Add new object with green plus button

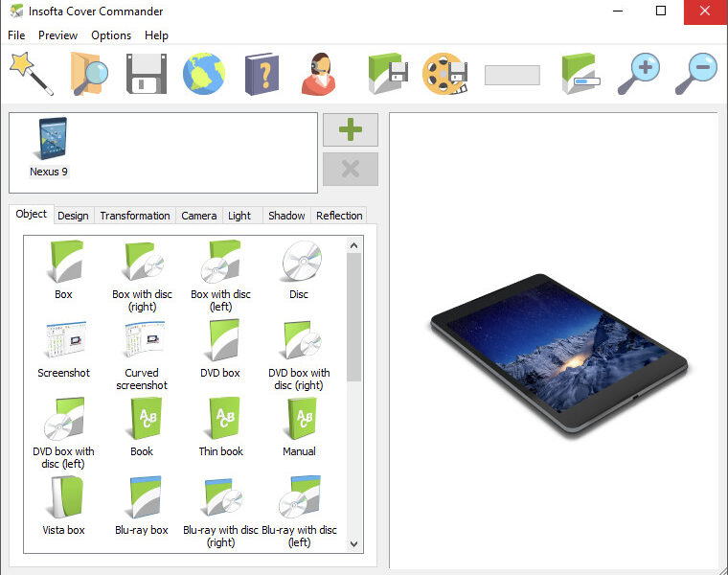pyautogui.click(x=351, y=129)
